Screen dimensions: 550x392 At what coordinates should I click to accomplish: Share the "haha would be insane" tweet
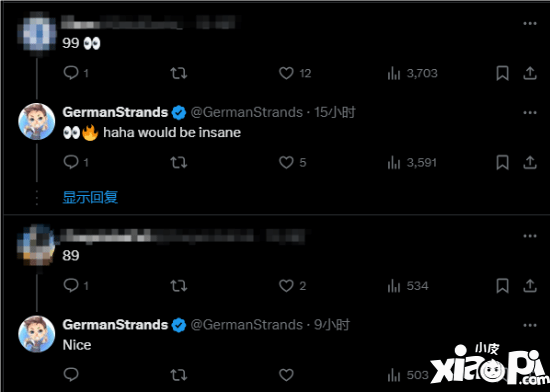tap(530, 162)
